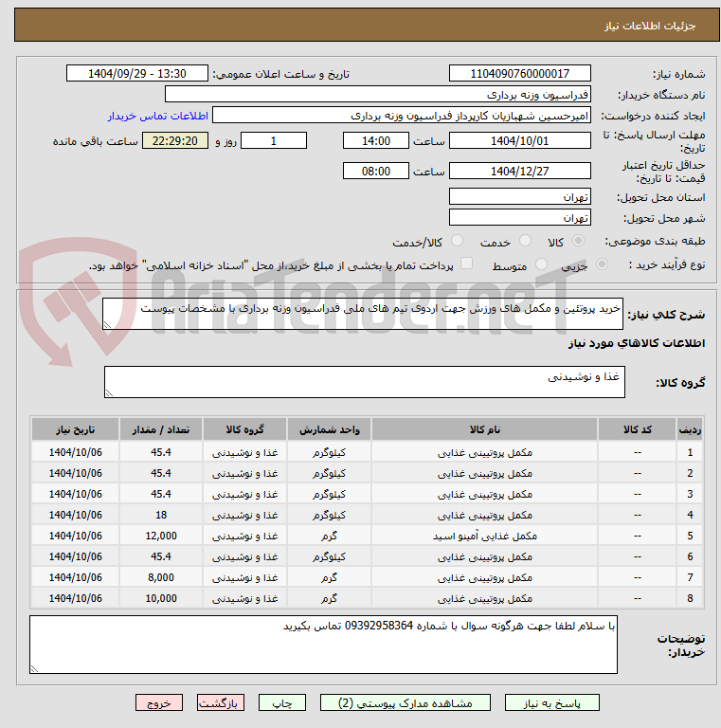The image size is (721, 728).
Task: Click the واحد شمارش column header
Action: tap(329, 429)
